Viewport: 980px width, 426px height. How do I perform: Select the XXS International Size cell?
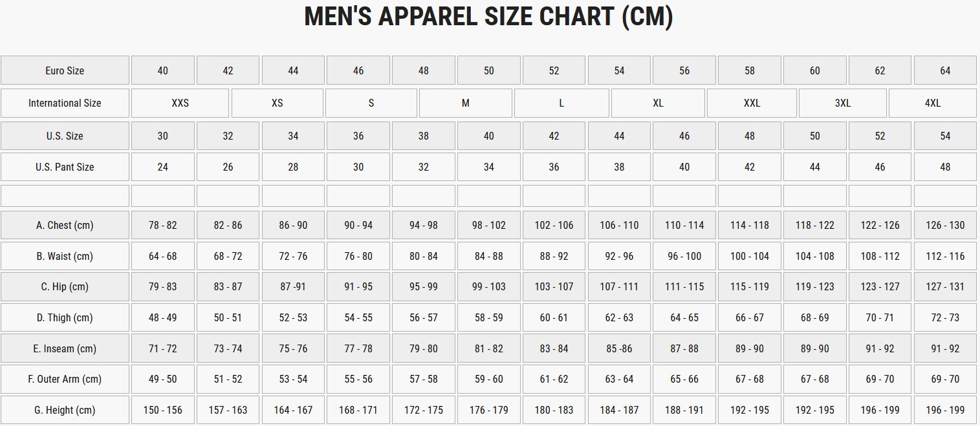point(180,103)
